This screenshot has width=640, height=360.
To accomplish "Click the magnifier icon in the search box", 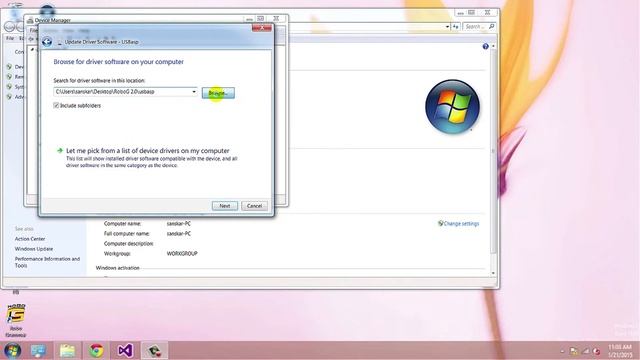I will pos(491,27).
